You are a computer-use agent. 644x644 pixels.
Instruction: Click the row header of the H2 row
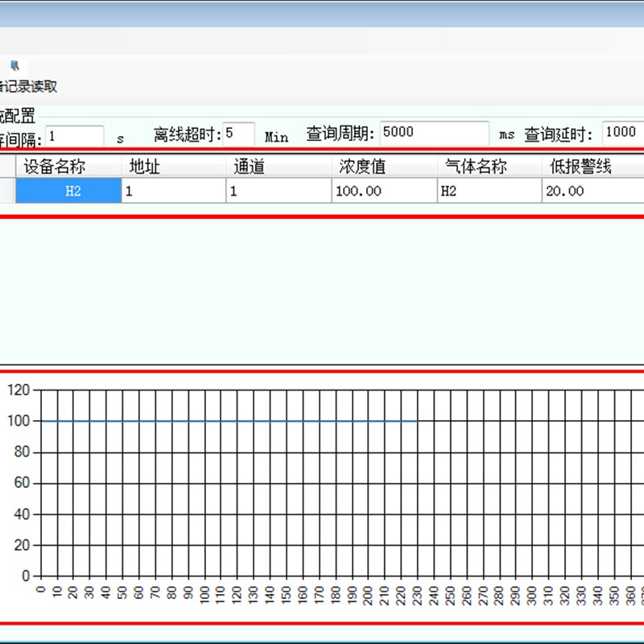point(7,191)
